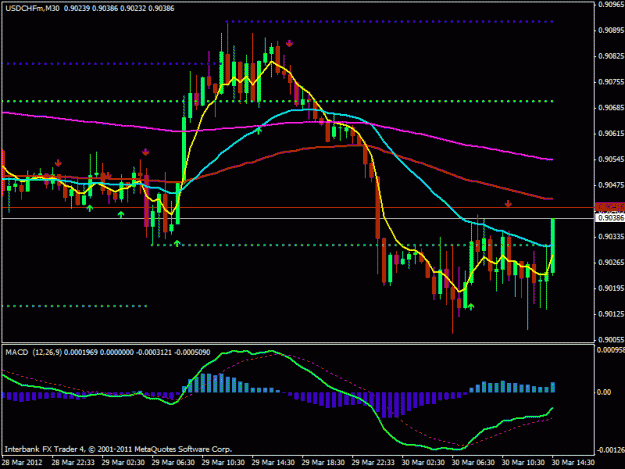Click the 29 Mar 18:30 time label
The height and width of the screenshot is (469, 625).
coord(323,463)
